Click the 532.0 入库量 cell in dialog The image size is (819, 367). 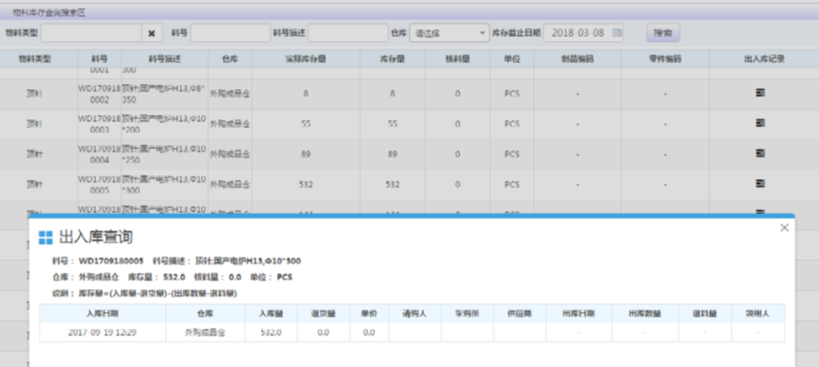[271, 332]
